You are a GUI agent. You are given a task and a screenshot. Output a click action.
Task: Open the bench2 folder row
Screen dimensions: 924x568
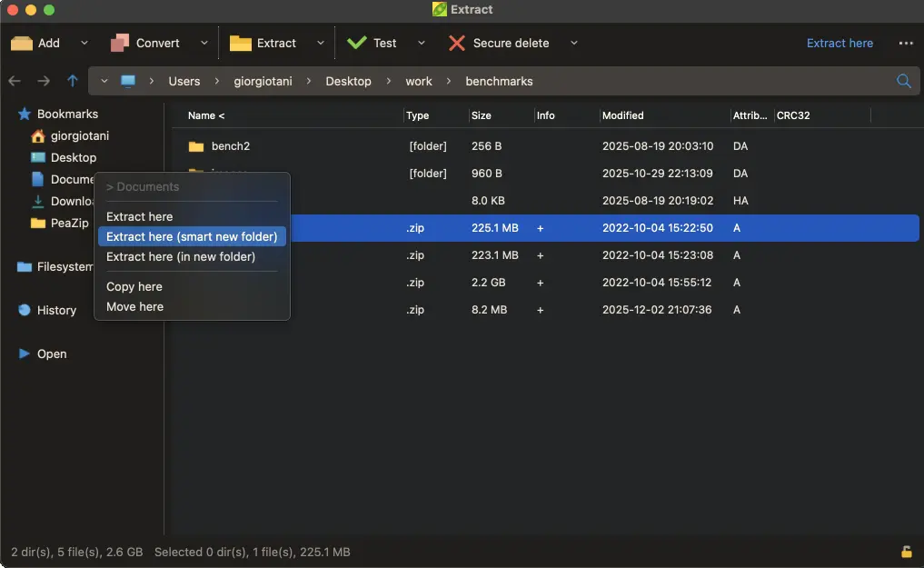230,146
